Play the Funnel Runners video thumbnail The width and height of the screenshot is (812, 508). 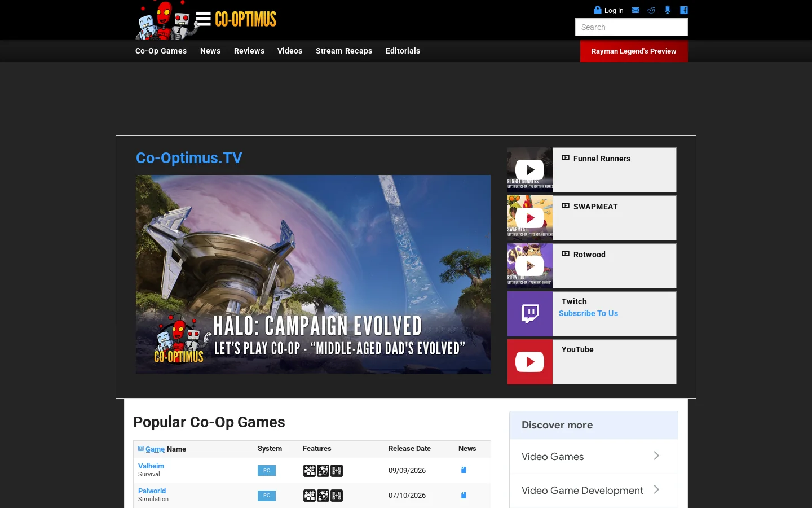(530, 170)
